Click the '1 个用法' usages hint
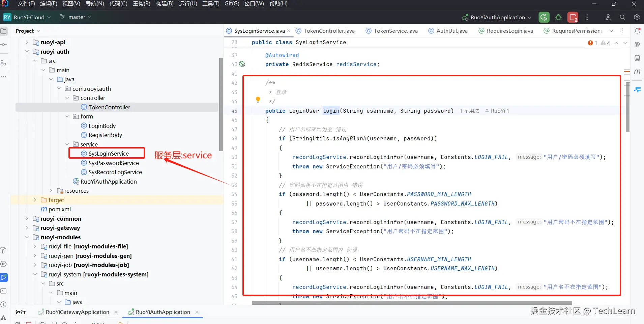Screen dimensions: 644x324 [x=469, y=111]
